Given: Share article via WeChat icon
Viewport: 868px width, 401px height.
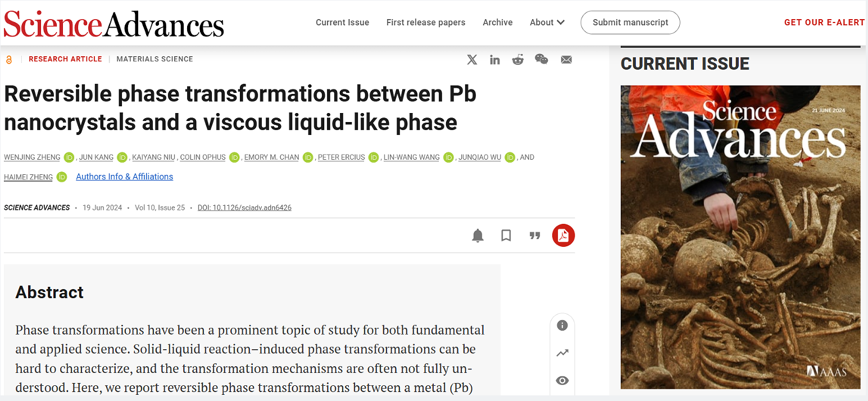Looking at the screenshot, I should pos(541,60).
